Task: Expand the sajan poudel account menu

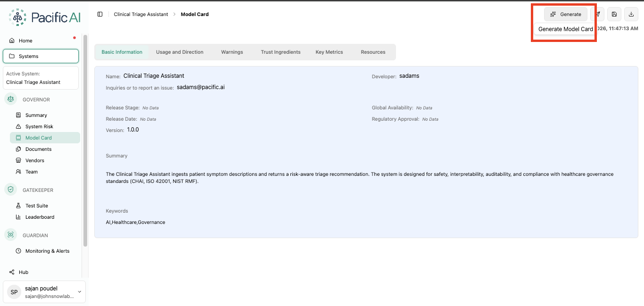Action: [44, 292]
